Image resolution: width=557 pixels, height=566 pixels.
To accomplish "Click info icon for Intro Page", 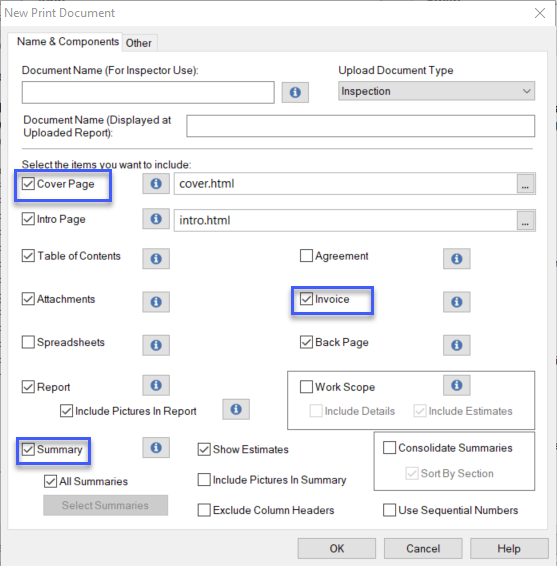I will pyautogui.click(x=156, y=219).
